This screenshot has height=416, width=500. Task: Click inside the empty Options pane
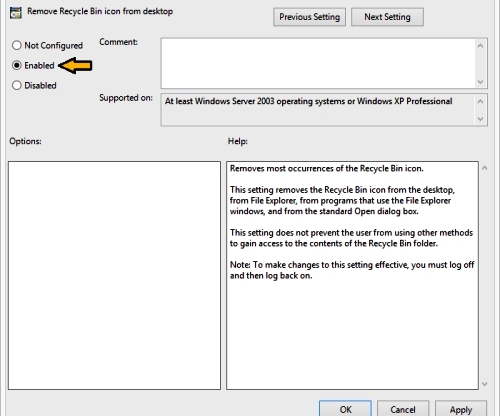coord(114,275)
